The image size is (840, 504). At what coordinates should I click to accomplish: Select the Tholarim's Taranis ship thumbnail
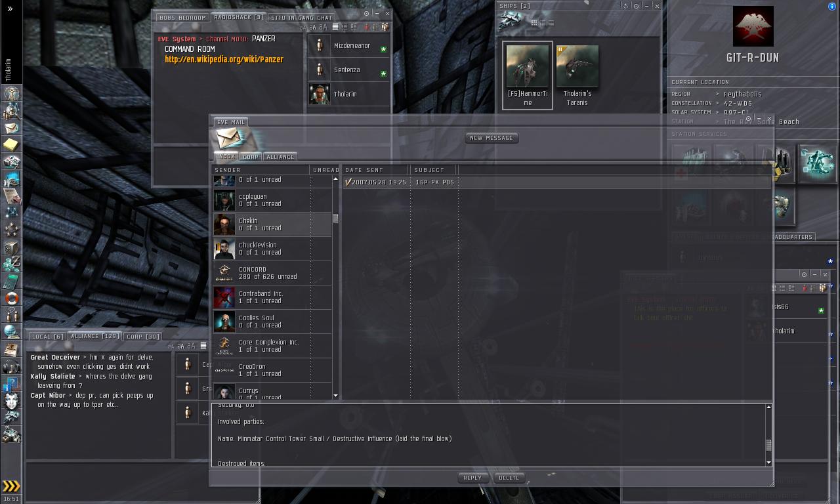(x=577, y=75)
